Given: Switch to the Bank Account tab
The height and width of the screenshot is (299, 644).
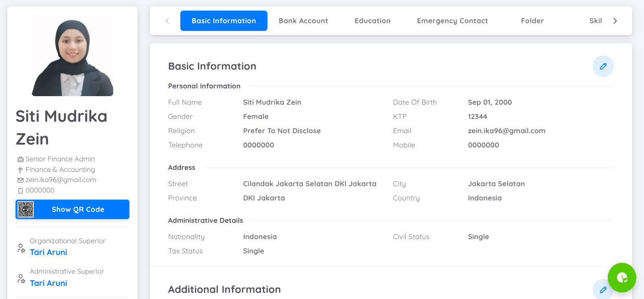Looking at the screenshot, I should point(303,21).
